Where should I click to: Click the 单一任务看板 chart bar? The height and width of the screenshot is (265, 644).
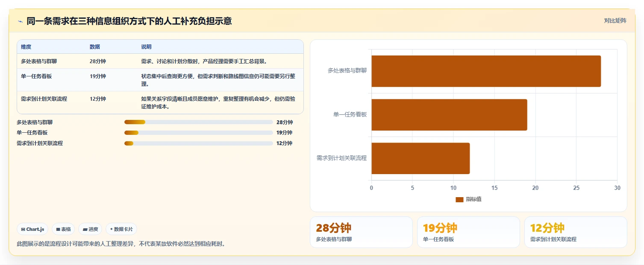click(x=449, y=115)
